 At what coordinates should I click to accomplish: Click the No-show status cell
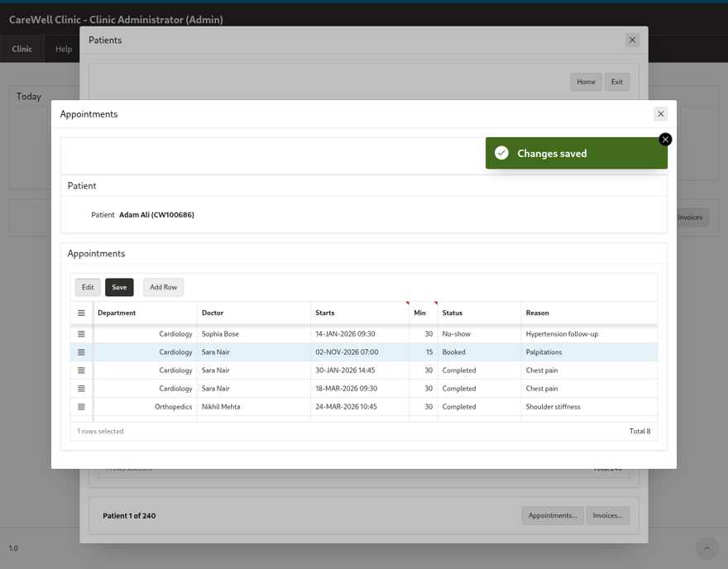click(479, 333)
